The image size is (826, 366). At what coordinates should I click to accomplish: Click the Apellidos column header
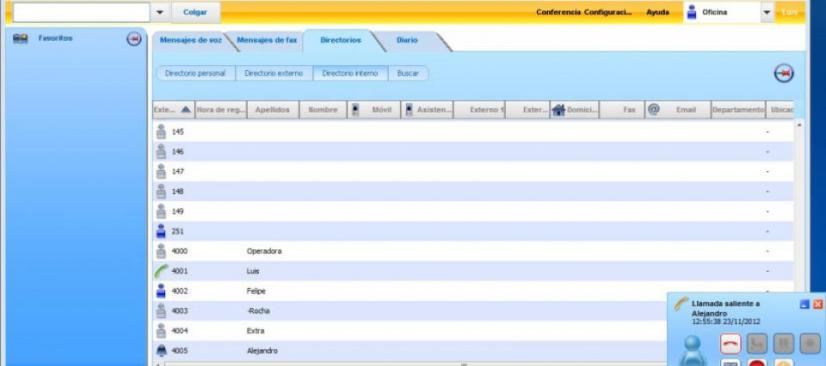272,110
